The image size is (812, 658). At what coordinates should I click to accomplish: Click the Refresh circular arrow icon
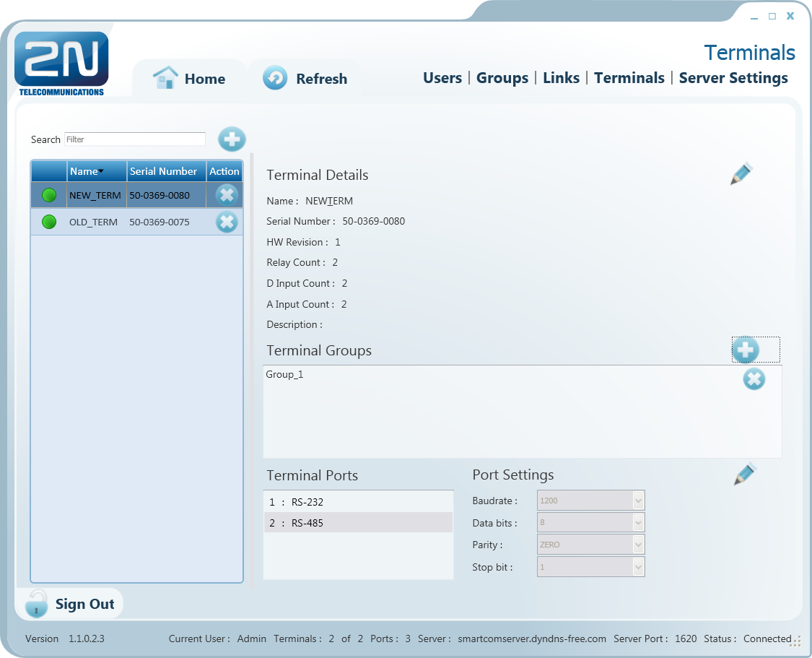point(275,78)
